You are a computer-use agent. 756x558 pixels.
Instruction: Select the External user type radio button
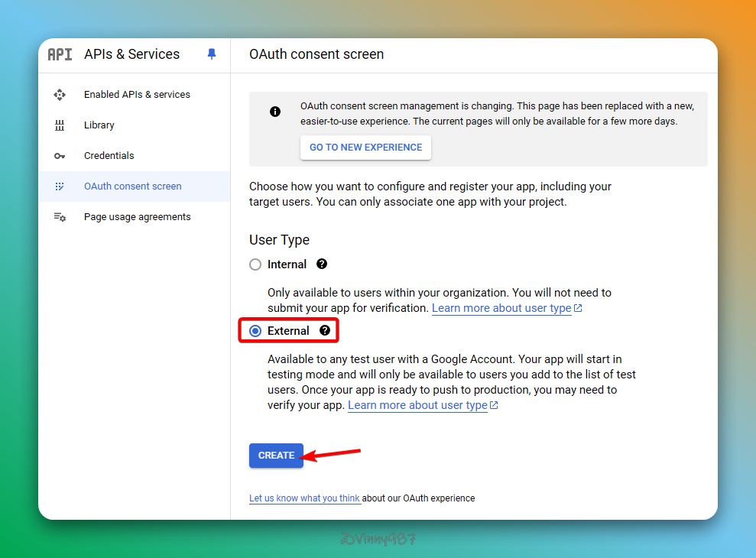255,331
